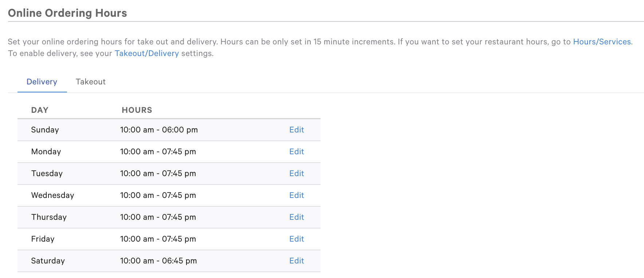This screenshot has width=644, height=278.
Task: Edit Wednesday's delivery hours
Action: coord(296,195)
